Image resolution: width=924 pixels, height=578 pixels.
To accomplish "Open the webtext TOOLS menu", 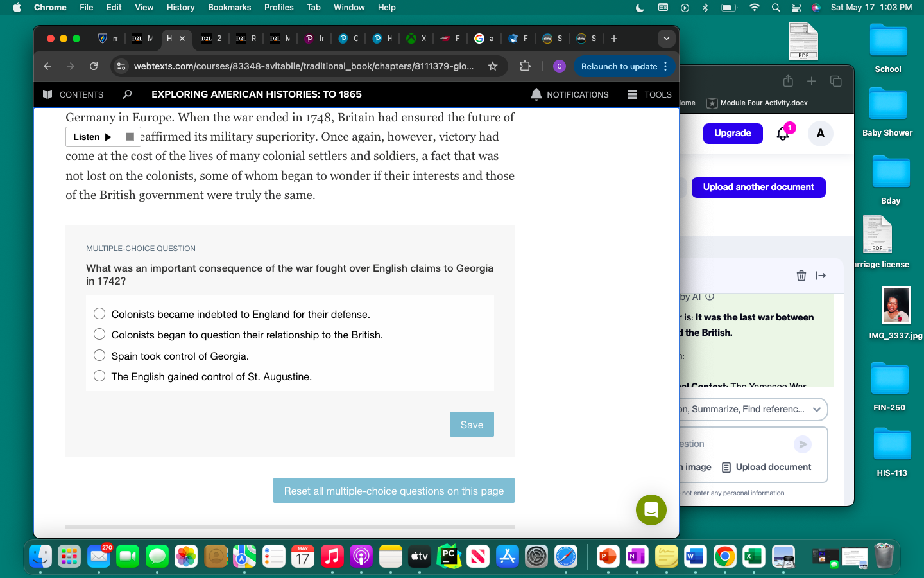I will point(649,94).
